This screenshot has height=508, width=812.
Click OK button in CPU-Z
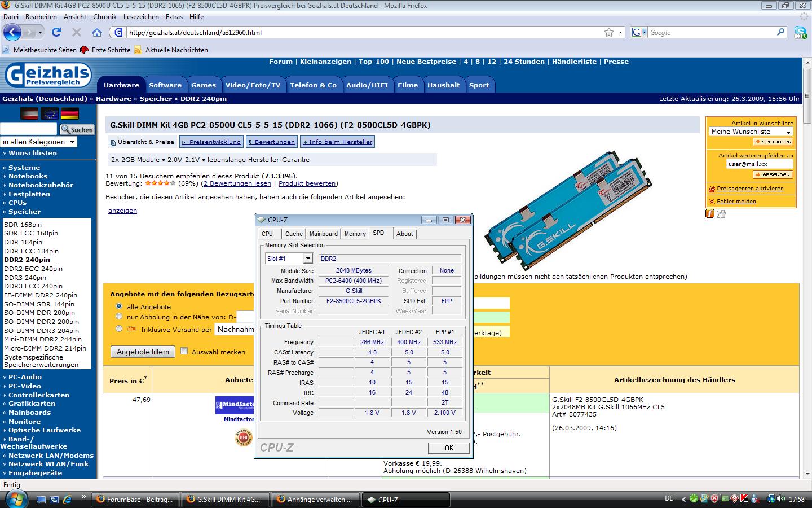click(449, 448)
